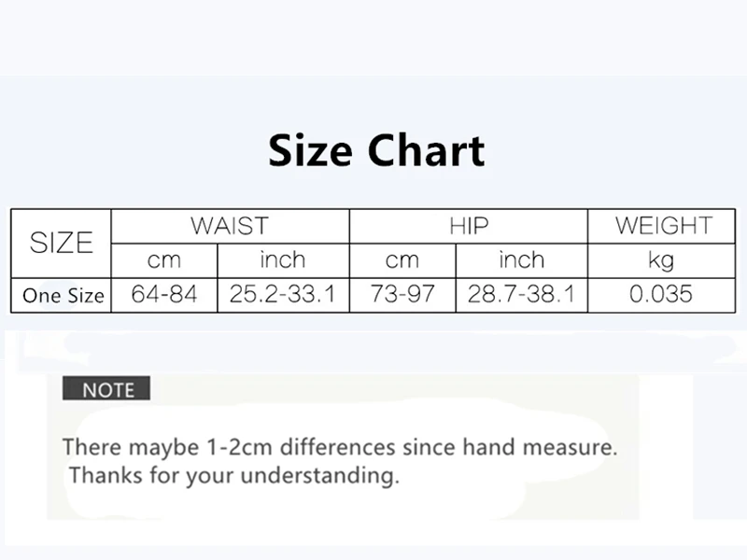747x560 pixels.
Task: Select the waist inch subheader cell
Action: pos(283,260)
